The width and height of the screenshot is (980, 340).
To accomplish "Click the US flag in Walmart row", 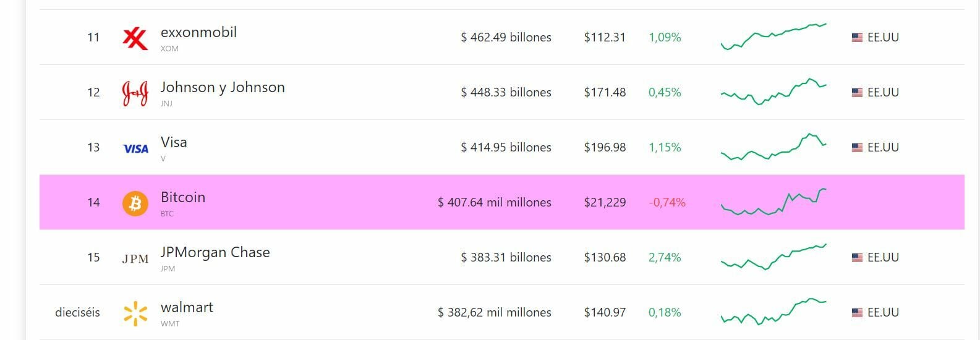I will pyautogui.click(x=857, y=313).
